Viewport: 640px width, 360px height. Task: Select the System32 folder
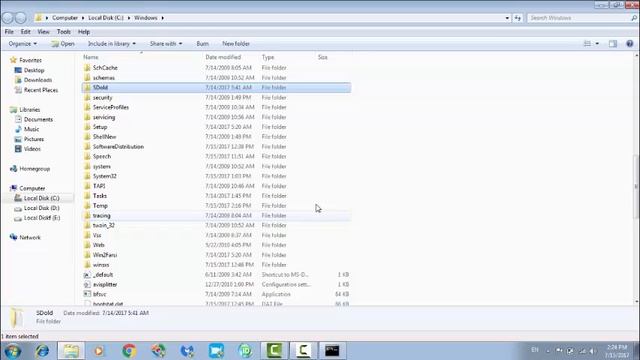216,176
